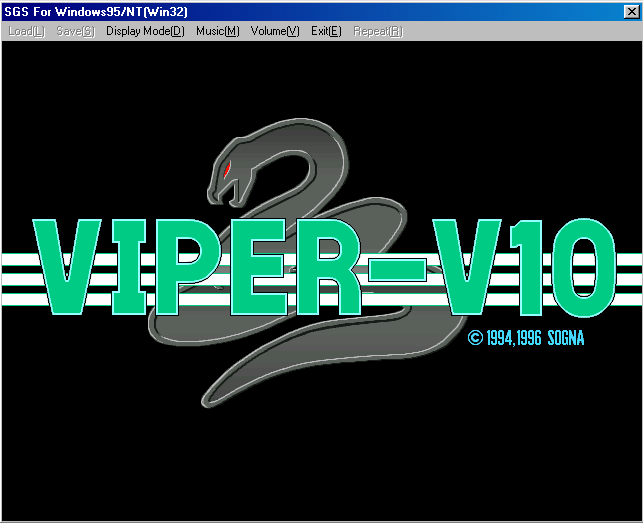The image size is (643, 523).
Task: Click the VIPER-V10 title logo
Action: point(324,267)
